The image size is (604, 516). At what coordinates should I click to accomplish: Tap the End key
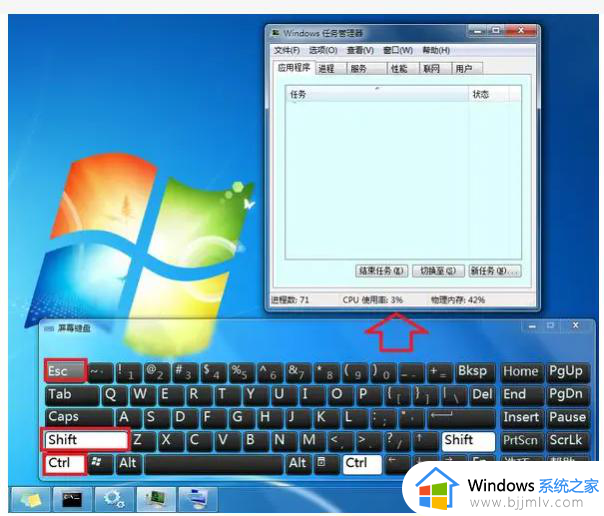point(522,395)
